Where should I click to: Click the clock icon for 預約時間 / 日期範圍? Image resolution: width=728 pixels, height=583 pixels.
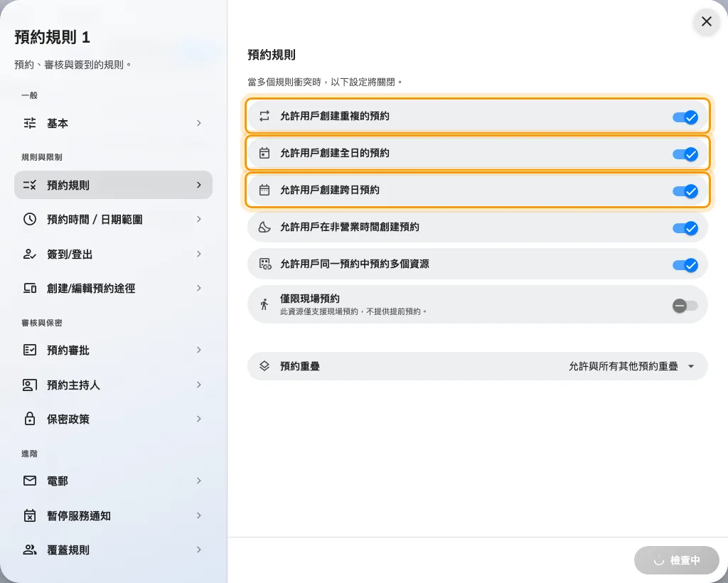(30, 219)
